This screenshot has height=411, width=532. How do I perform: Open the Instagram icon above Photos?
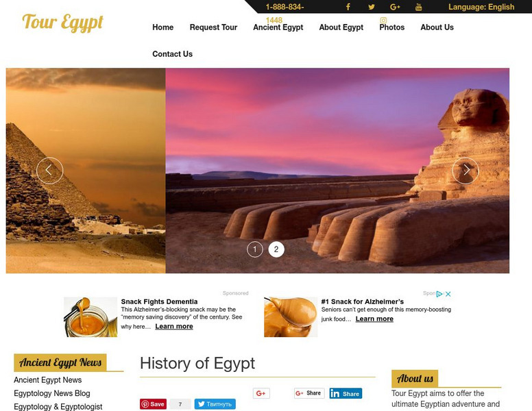[383, 21]
